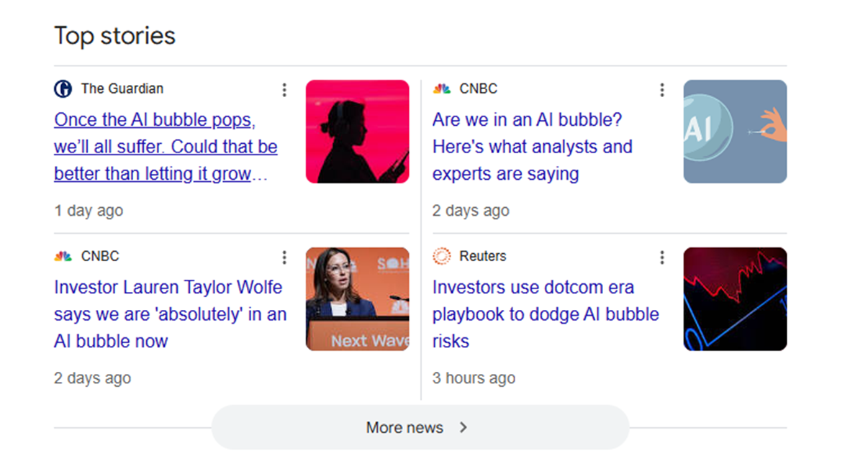This screenshot has width=868, height=461.
Task: Open 'Are we in an AI bubble?' article
Action: (x=532, y=147)
